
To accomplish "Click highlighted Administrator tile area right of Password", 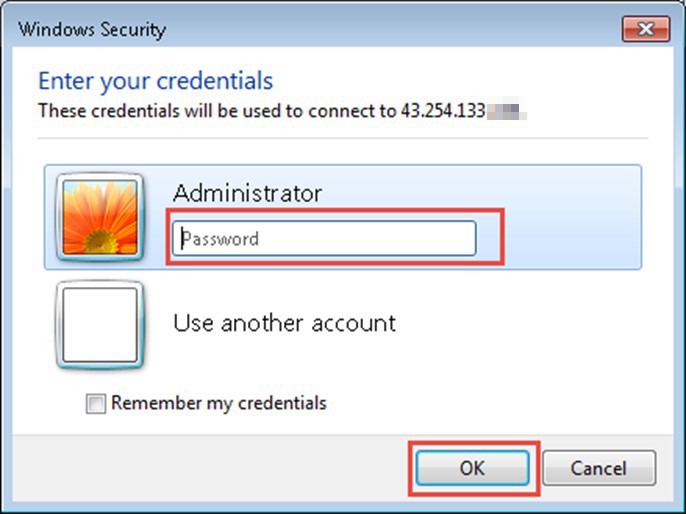I will [x=572, y=238].
